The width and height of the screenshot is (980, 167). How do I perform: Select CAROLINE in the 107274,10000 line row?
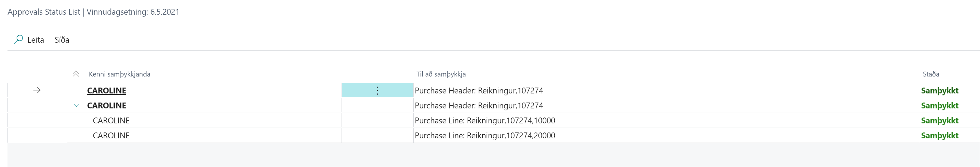(111, 120)
